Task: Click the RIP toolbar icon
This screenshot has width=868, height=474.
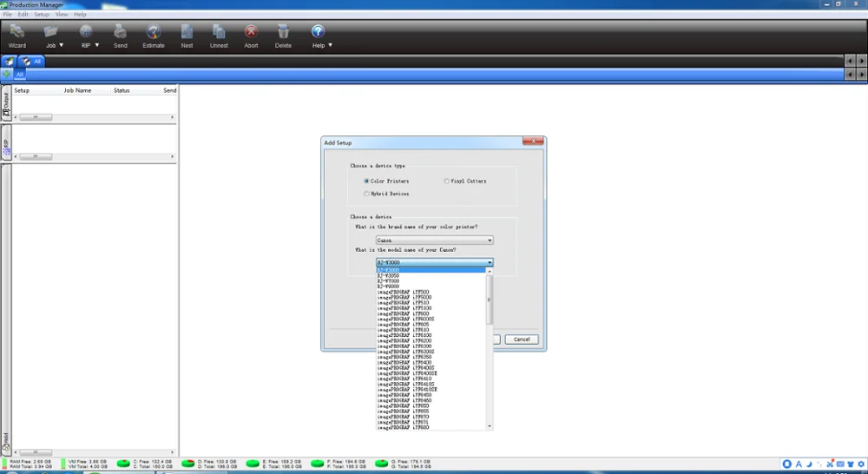Action: (86, 31)
